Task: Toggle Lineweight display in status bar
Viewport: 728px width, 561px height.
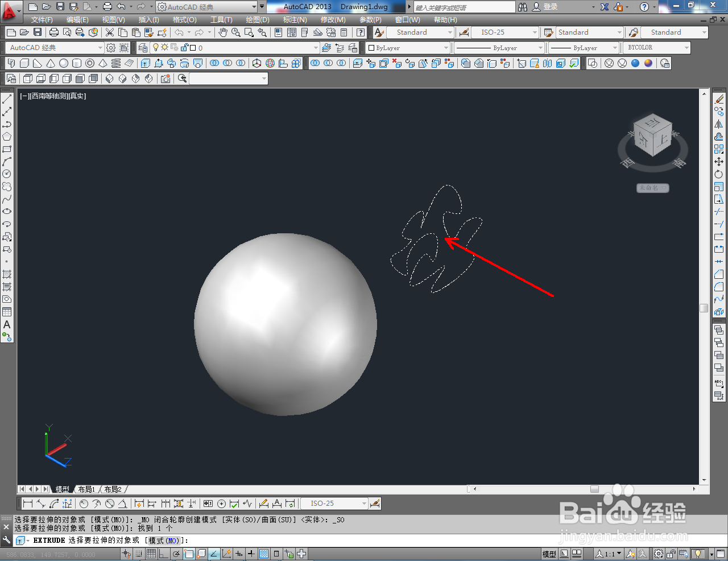Action: tap(251, 554)
